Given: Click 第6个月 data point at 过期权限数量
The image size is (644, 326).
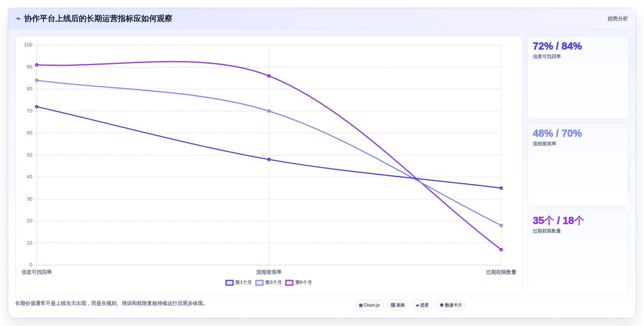Looking at the screenshot, I should point(501,250).
